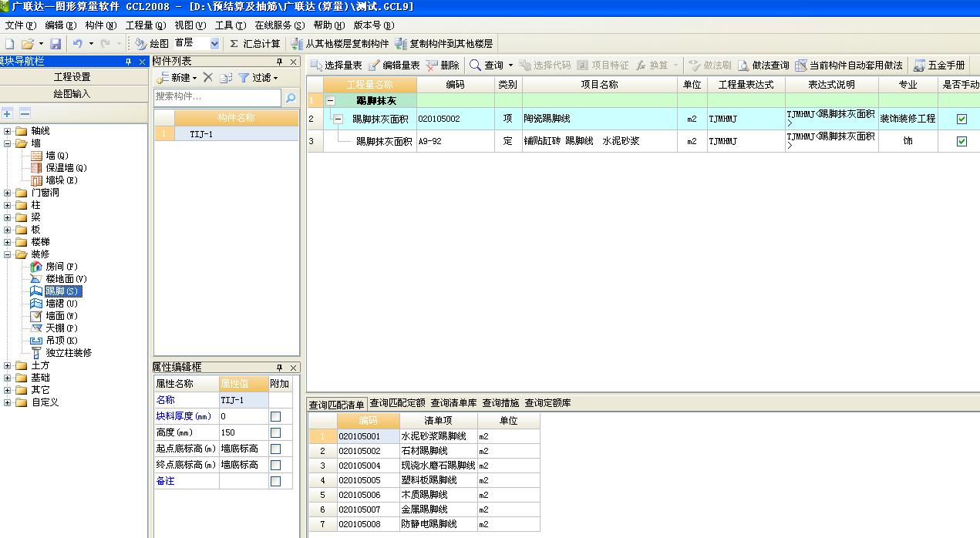Open 五金手册 hardware handbook
Viewport: 980px width, 538px height.
tap(939, 66)
